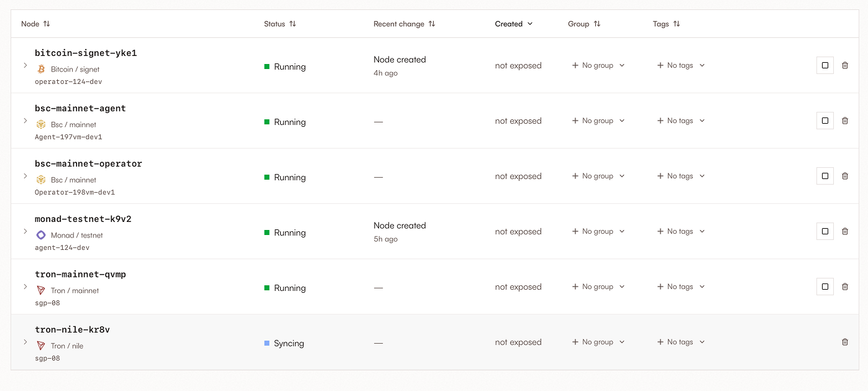
Task: Click the Tron logo beside 'Tron / nile'
Action: tap(41, 346)
